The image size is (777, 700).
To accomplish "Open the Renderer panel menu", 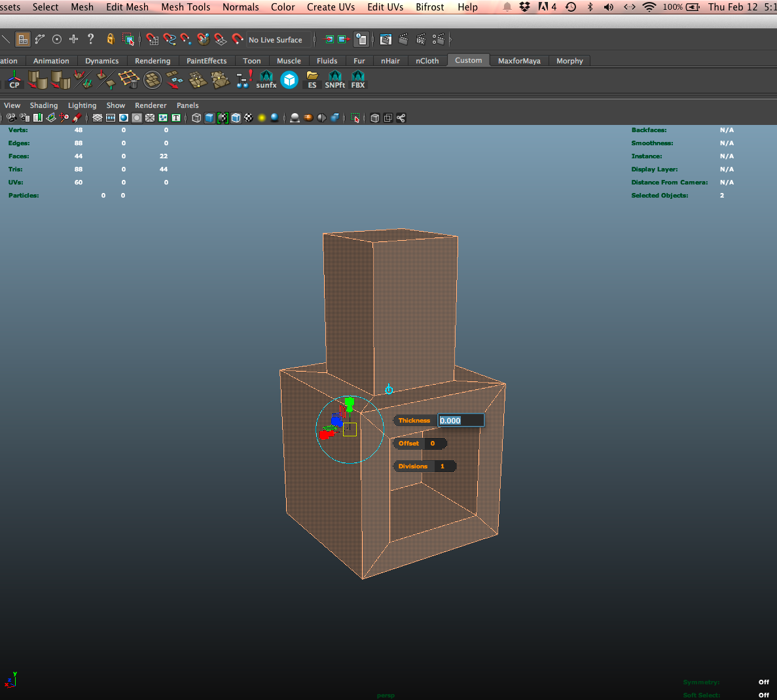I will click(151, 105).
